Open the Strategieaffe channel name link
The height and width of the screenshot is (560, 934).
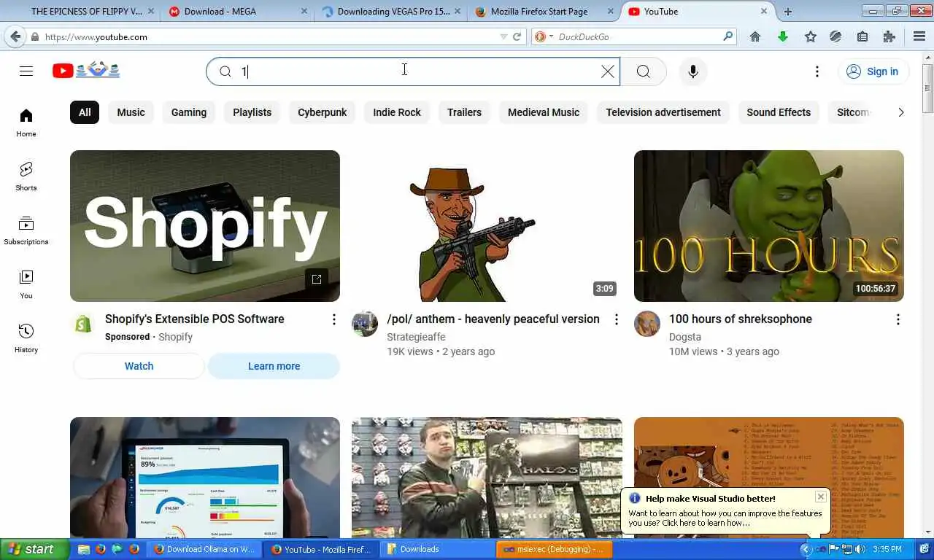click(x=416, y=337)
